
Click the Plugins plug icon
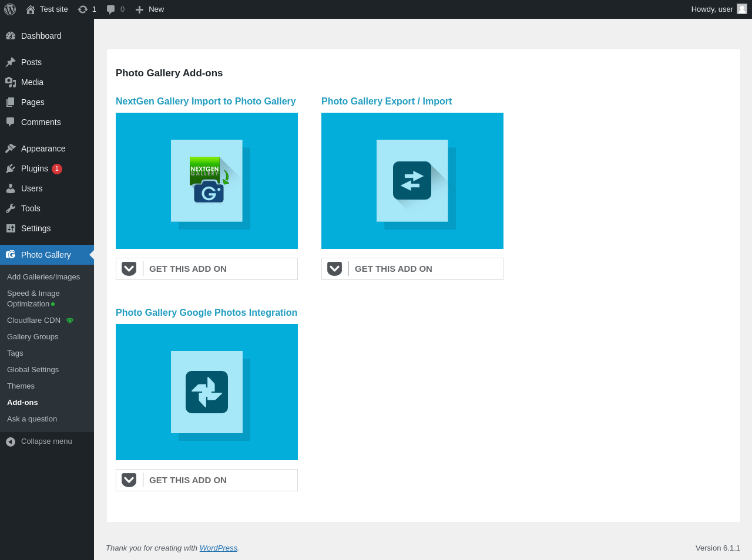(x=11, y=168)
